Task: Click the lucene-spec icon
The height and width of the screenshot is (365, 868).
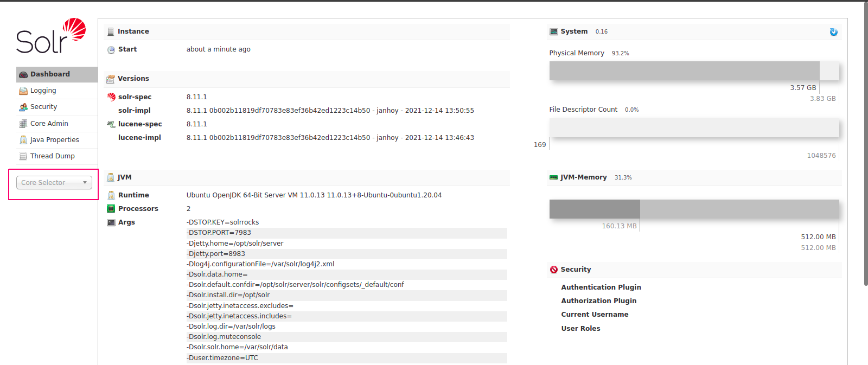Action: [111, 124]
